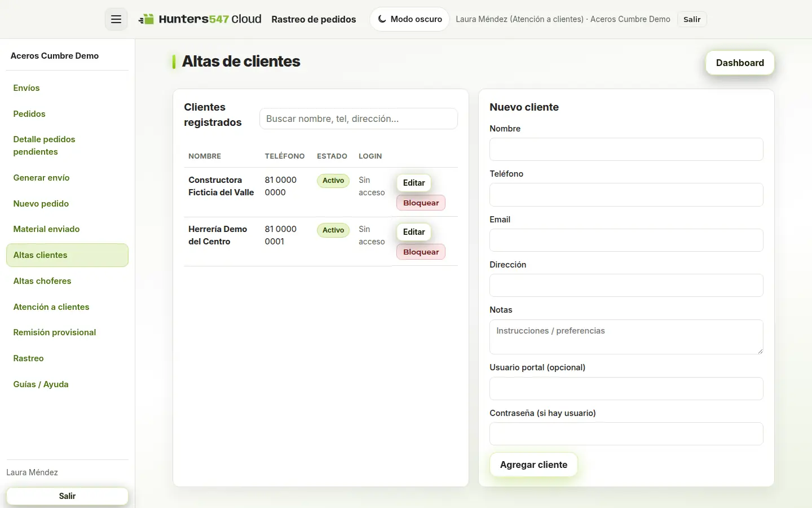Click Salir at sidebar bottom
The width and height of the screenshot is (812, 508).
67,496
